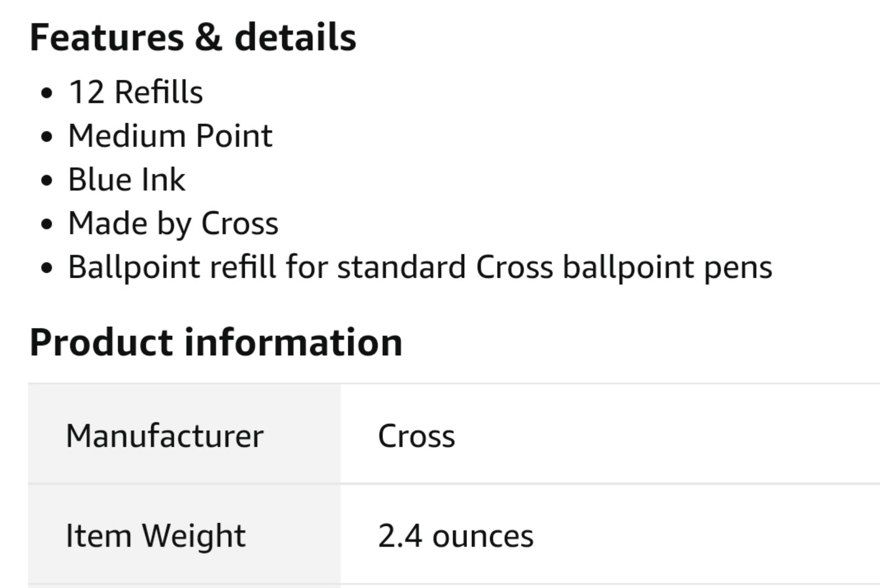Click the word Cross in the pens description

(514, 268)
